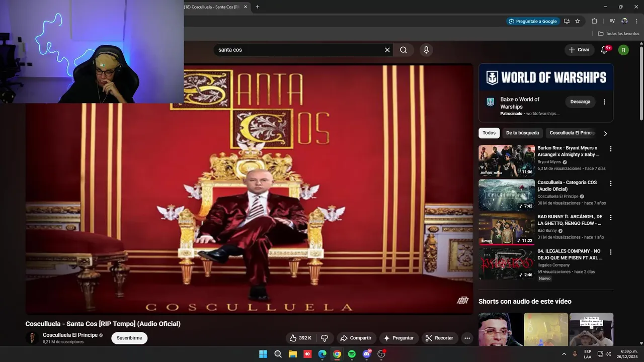Screen dimensions: 644x362
Task: Close the Cosculluela browser tab
Action: (246, 7)
